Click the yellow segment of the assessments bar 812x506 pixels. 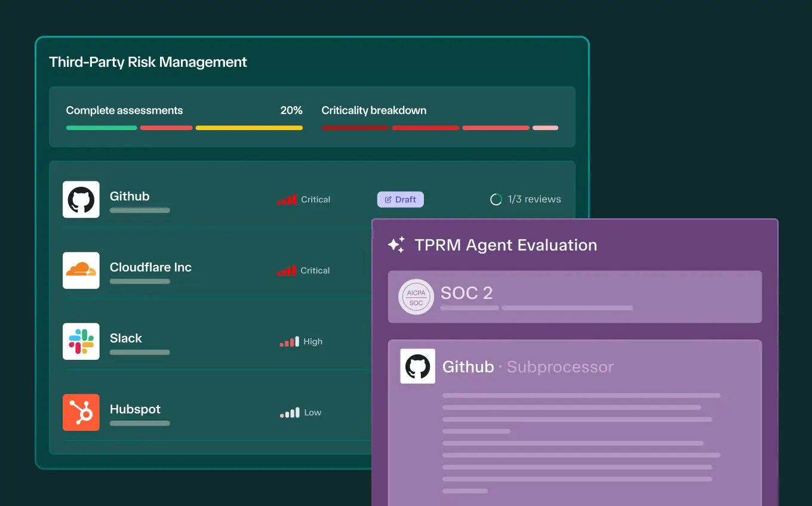point(249,128)
